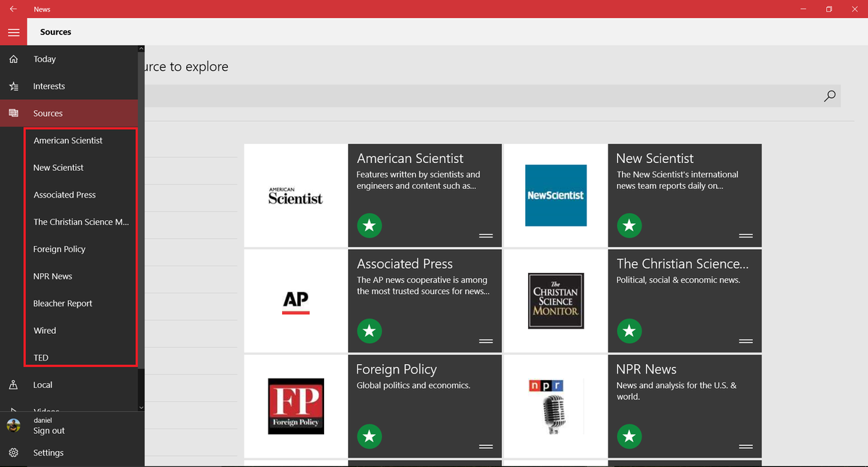
Task: Switch to the Sources section
Action: coord(48,113)
